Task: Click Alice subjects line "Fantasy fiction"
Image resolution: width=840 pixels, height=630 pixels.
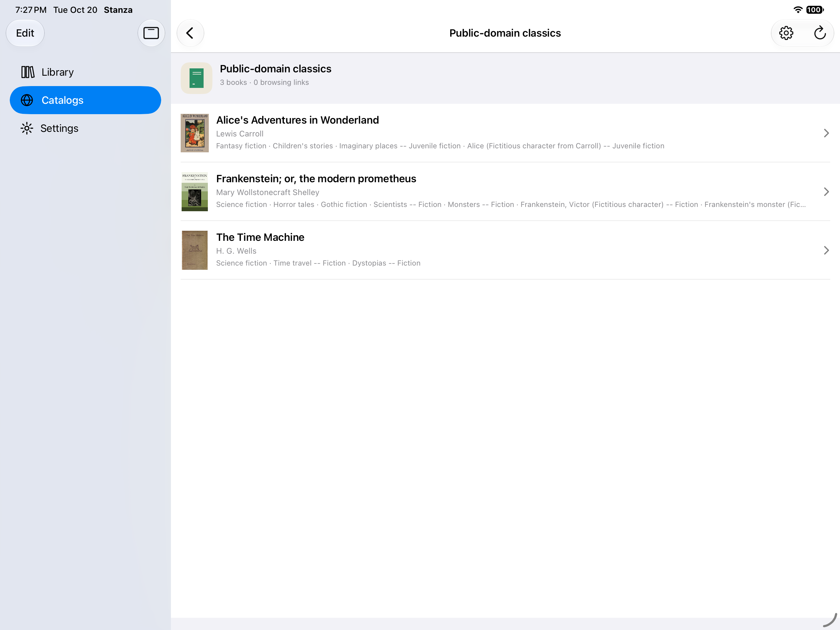Action: tap(241, 146)
